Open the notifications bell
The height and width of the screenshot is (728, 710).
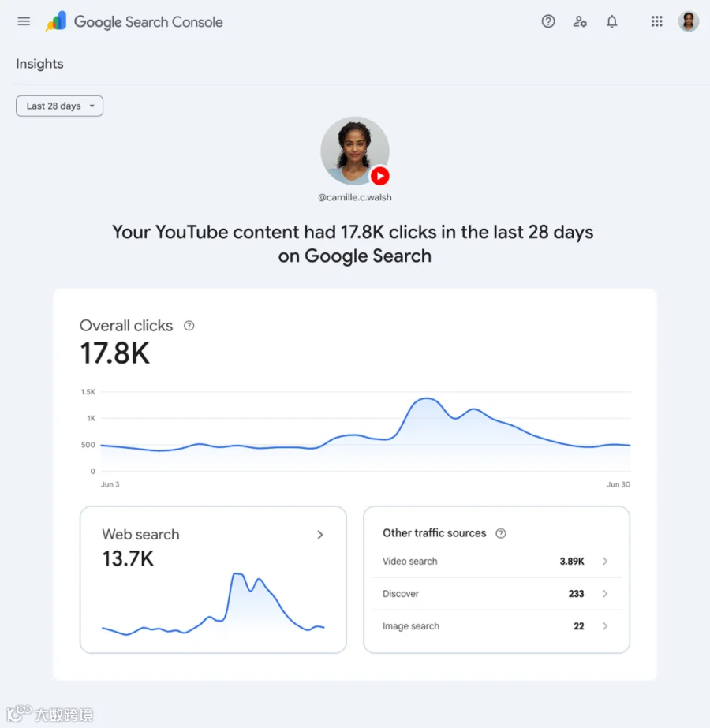612,21
